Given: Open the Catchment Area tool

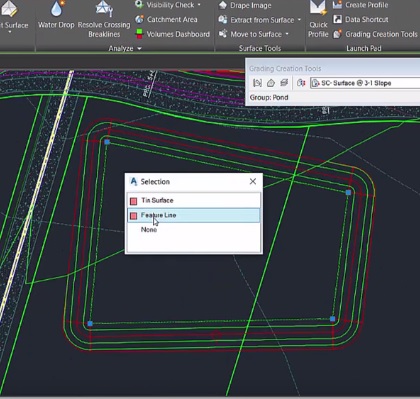Looking at the screenshot, I should click(x=166, y=20).
